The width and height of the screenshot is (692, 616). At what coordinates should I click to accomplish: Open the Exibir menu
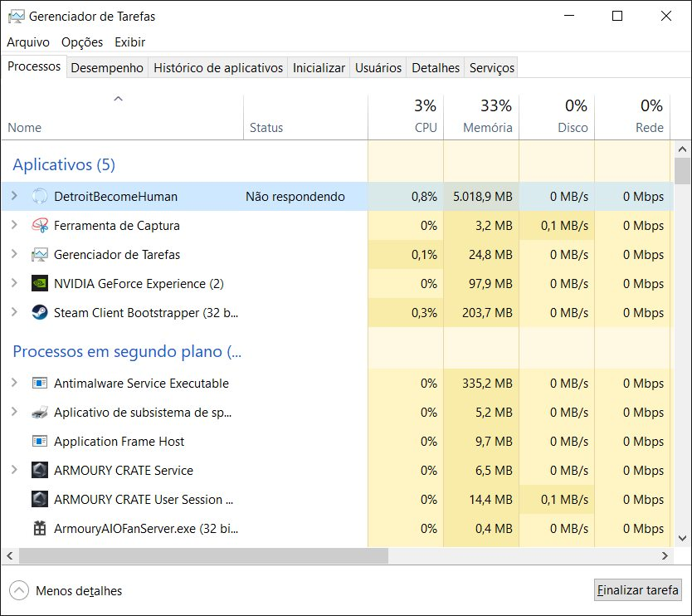tap(129, 42)
